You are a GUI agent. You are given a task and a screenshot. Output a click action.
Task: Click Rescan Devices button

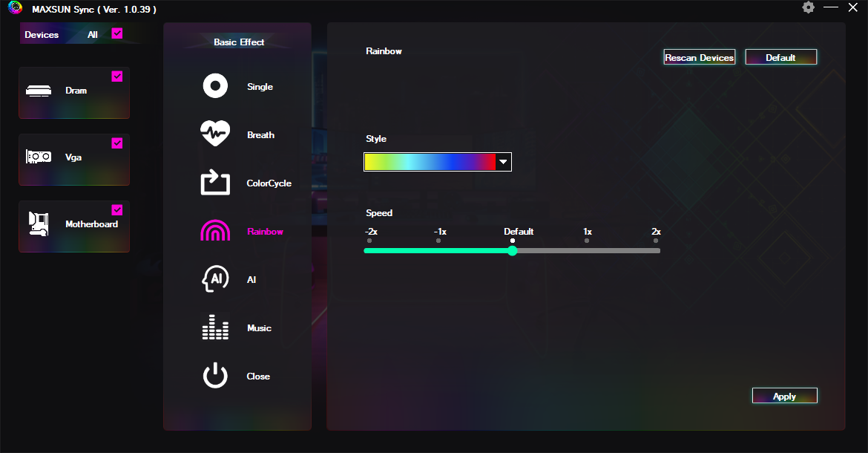[x=699, y=57]
